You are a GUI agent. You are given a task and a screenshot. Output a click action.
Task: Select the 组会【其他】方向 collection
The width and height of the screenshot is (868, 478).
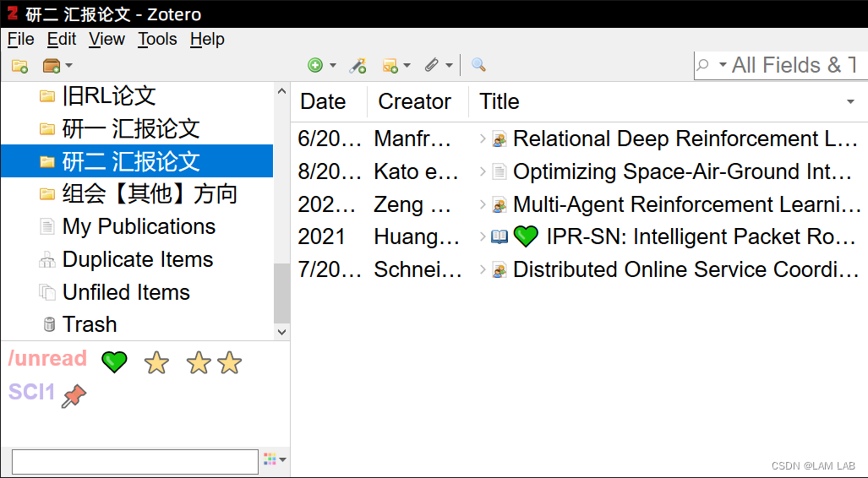[137, 193]
